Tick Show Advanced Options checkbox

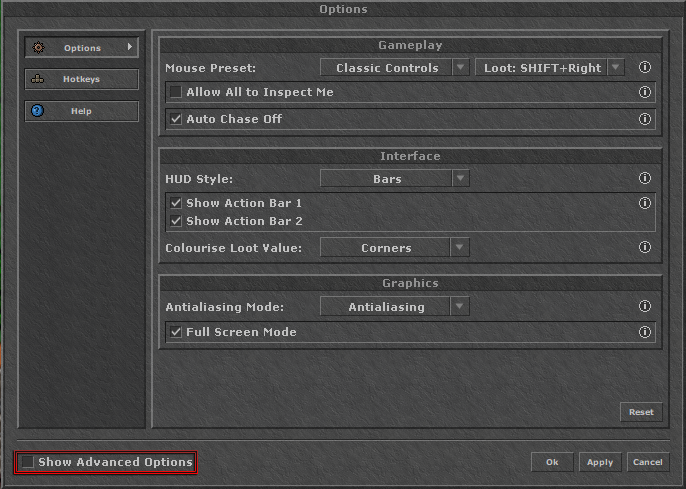pos(28,462)
